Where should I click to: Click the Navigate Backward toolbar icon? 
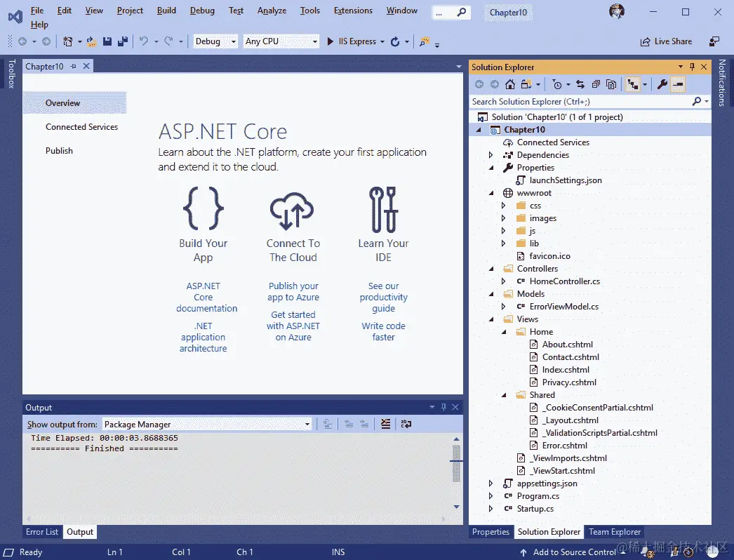22,41
